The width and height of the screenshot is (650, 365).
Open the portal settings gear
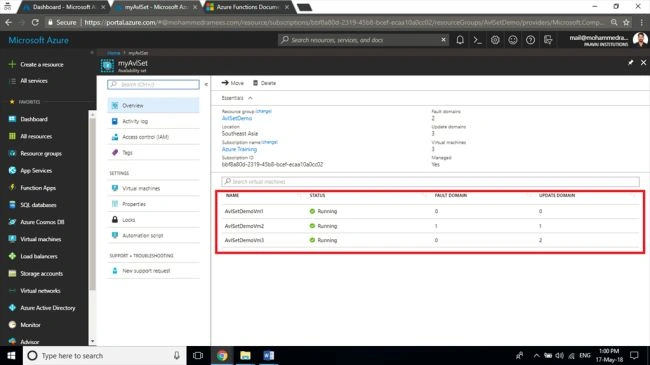tap(495, 40)
